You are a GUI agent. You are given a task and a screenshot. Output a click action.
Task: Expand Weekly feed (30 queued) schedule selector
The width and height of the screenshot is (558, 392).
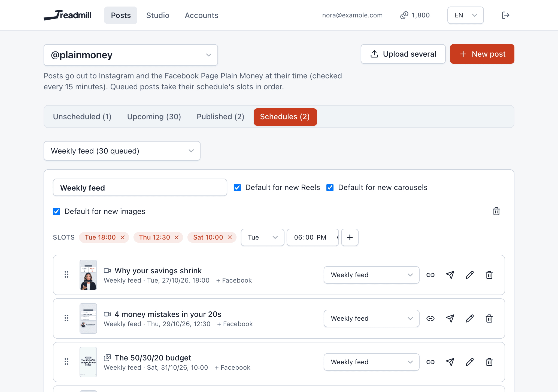[x=122, y=151]
